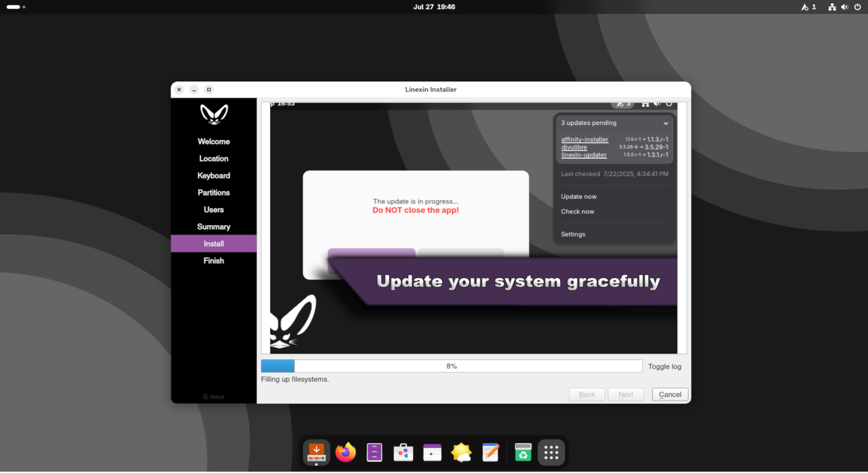868x473 pixels.
Task: Click the clock showing Jul 27 19:46
Action: coord(434,7)
